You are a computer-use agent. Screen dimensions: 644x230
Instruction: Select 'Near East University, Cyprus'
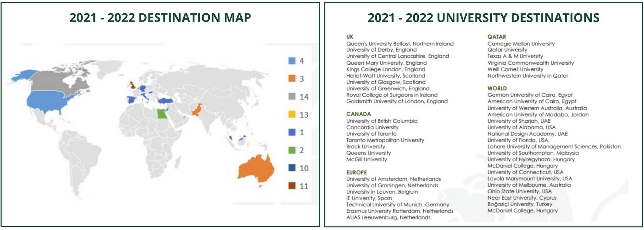click(x=522, y=198)
